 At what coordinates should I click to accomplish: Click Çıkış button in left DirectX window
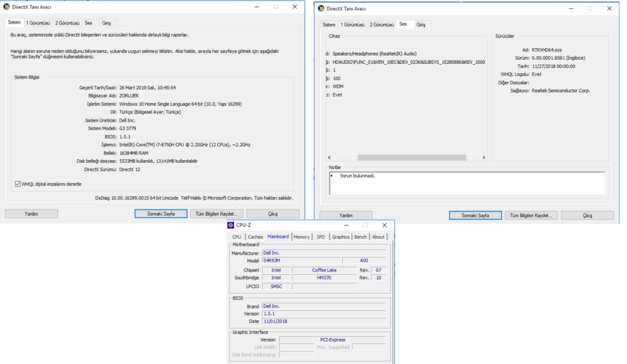tap(272, 214)
